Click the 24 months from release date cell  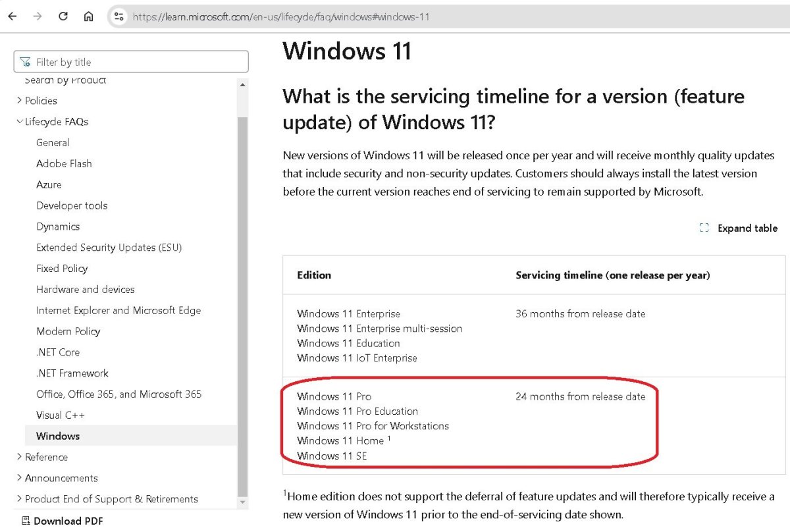[581, 396]
